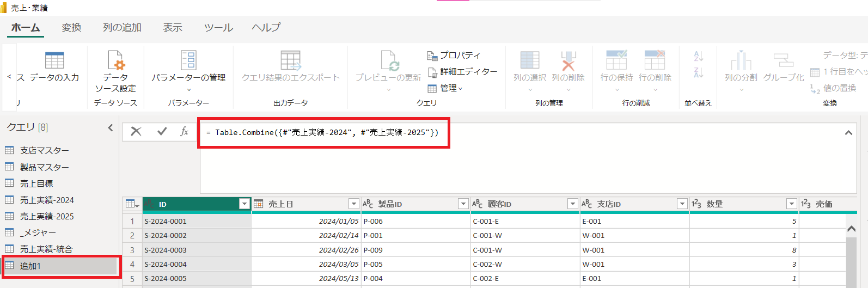Open the ID column filter dropdown
The image size is (868, 288).
click(244, 204)
